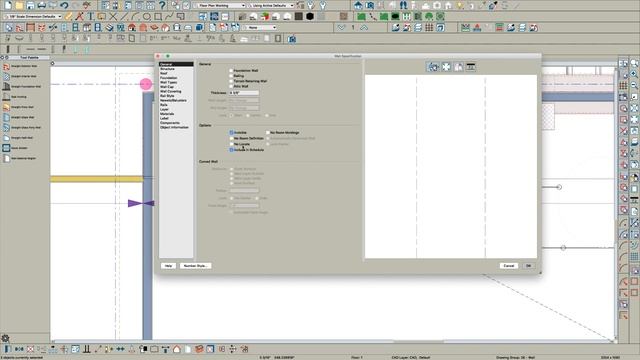Go up one floor with the up chevron
Image resolution: width=640 pixels, height=360 pixels.
click(x=364, y=28)
